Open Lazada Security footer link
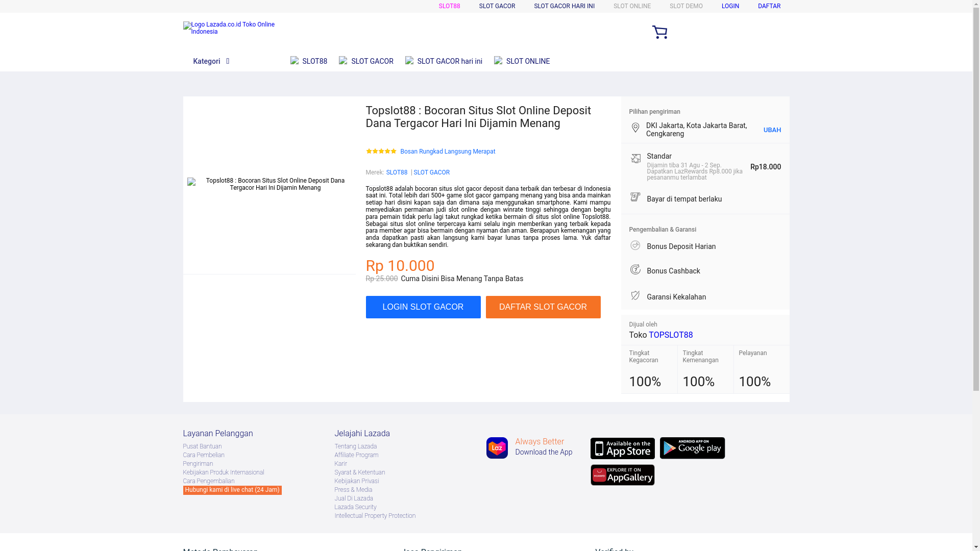 (355, 507)
